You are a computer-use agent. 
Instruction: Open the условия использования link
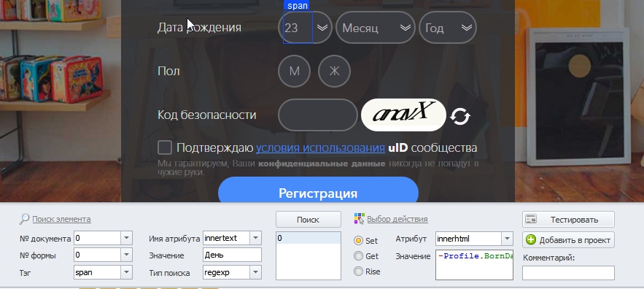pyautogui.click(x=320, y=147)
